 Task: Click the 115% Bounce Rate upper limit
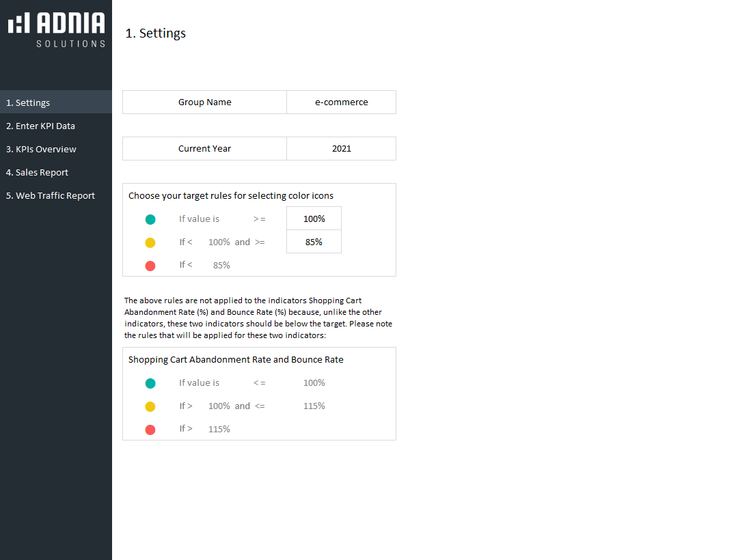pyautogui.click(x=314, y=406)
